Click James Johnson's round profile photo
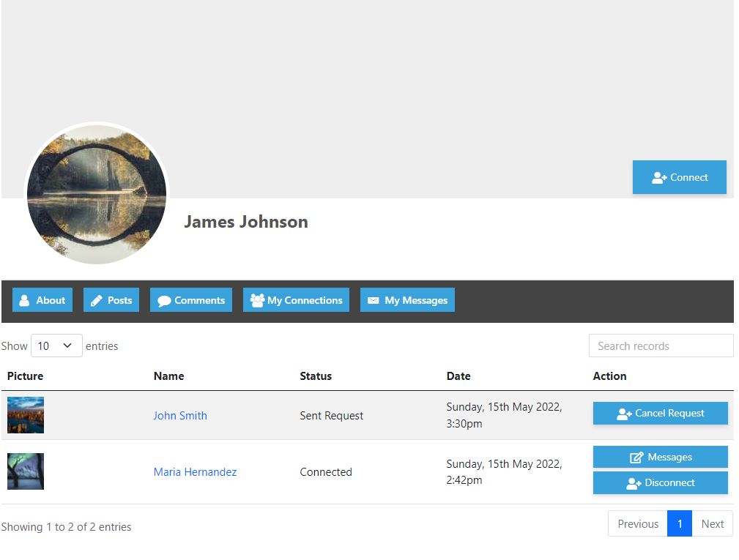The width and height of the screenshot is (739, 560). tap(97, 193)
